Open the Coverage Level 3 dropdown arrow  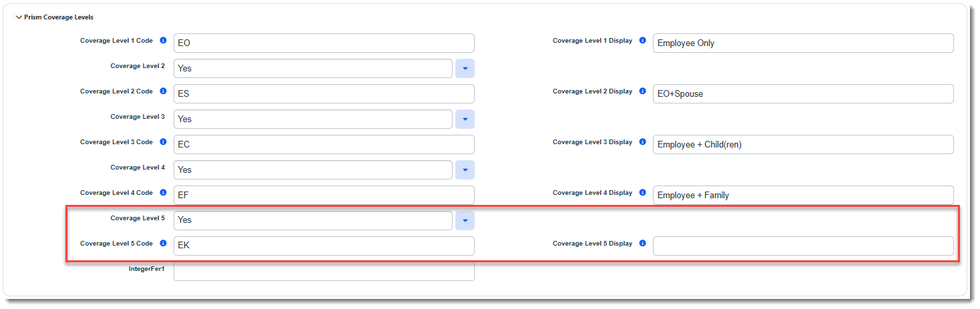(x=465, y=119)
